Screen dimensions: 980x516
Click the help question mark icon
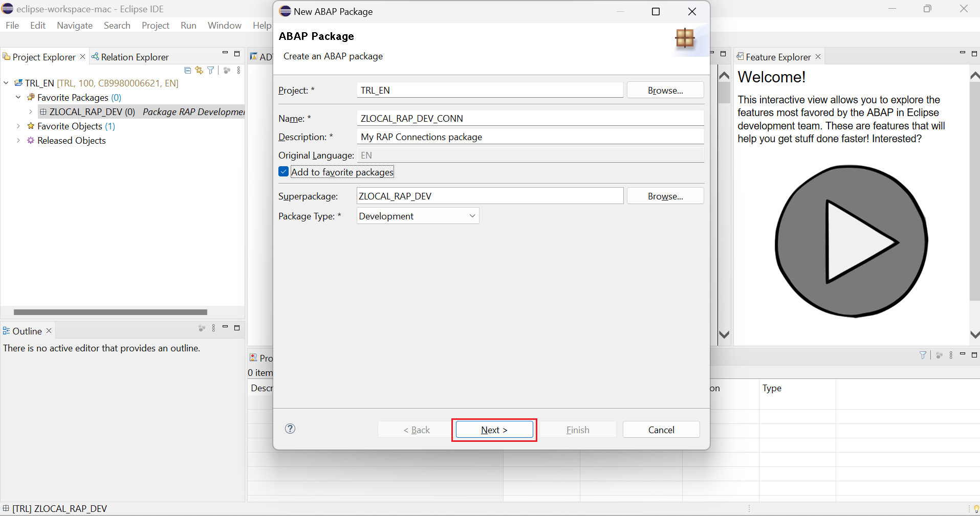click(290, 429)
